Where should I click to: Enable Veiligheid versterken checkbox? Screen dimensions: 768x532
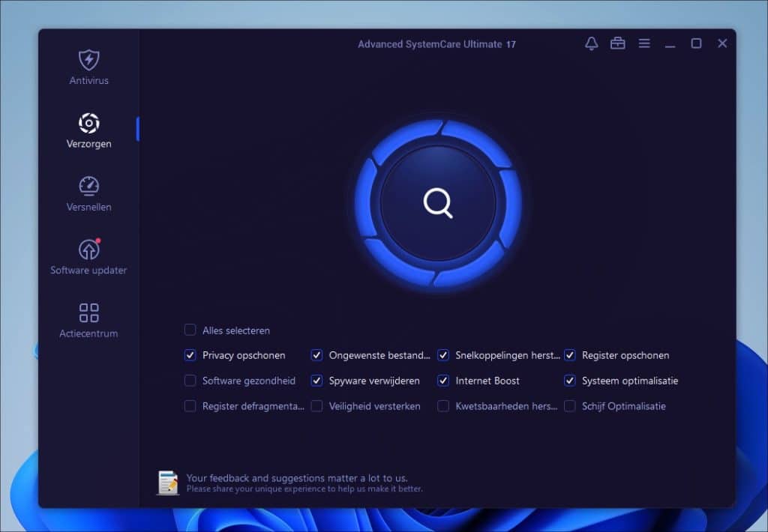click(x=316, y=406)
